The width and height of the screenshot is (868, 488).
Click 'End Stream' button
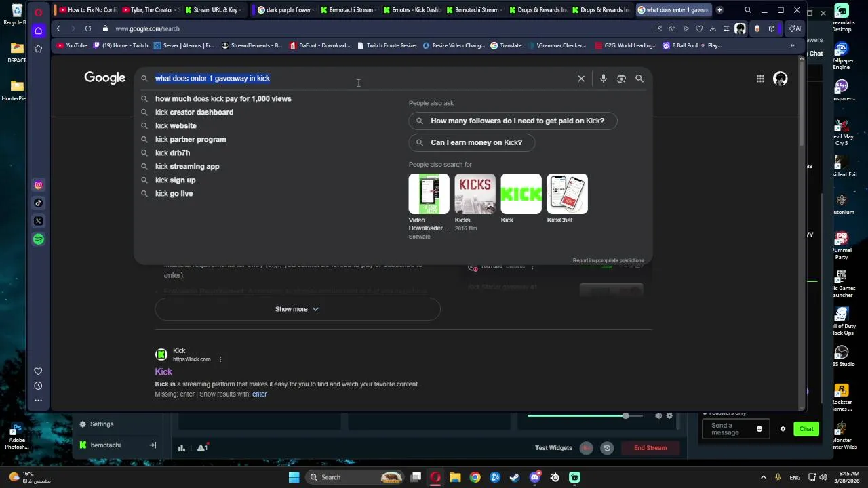coord(650,448)
